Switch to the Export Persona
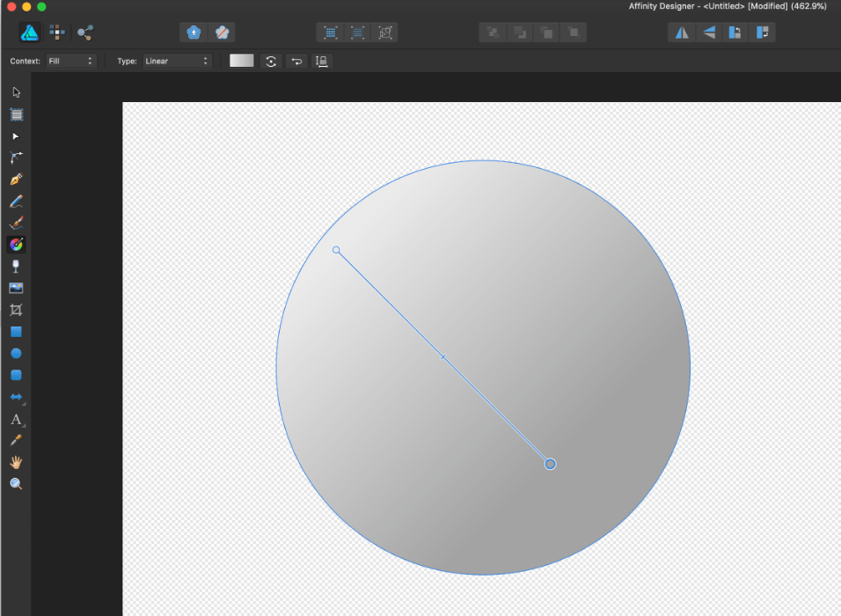Screen dimensions: 841x616 pos(85,33)
